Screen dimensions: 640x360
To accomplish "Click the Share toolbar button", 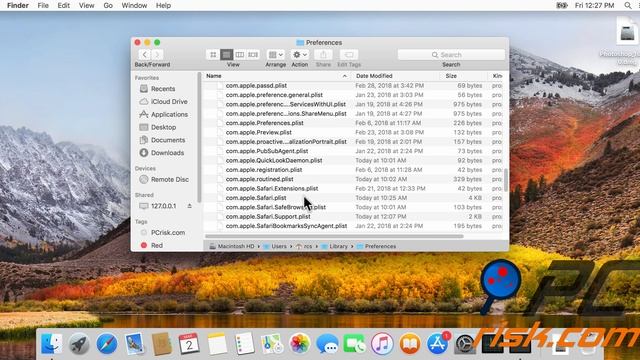I will (x=323, y=55).
